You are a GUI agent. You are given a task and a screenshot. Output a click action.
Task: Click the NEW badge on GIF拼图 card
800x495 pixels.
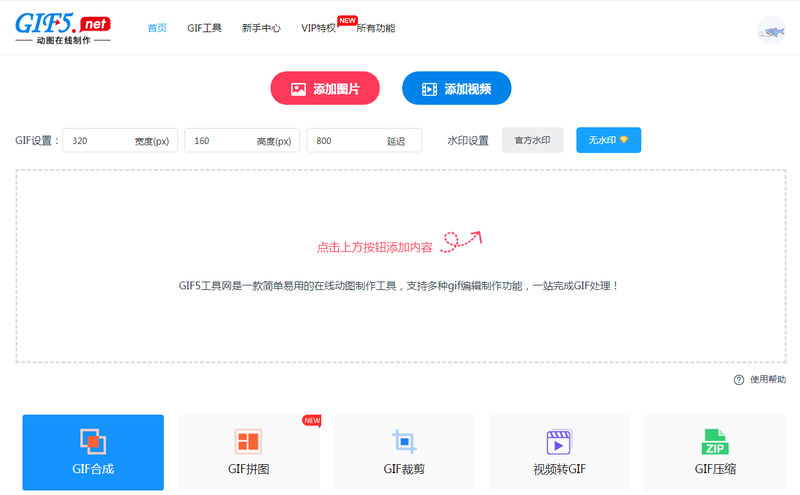tap(312, 420)
